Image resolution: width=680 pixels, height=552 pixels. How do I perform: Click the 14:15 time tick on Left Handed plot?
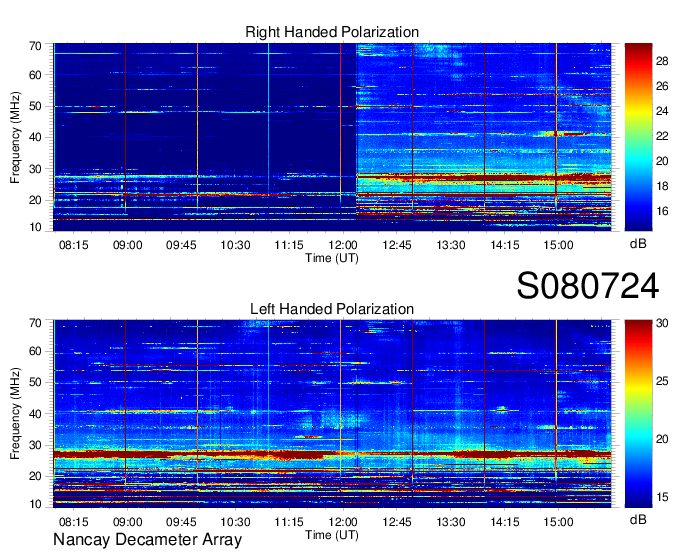click(505, 522)
